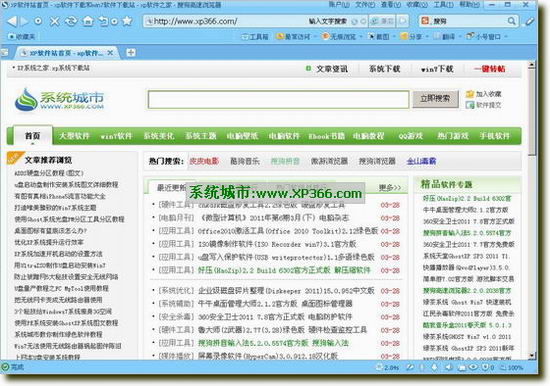Restore closed tab with the undo icon
This screenshot has height=386, width=550.
pyautogui.click(x=103, y=21)
